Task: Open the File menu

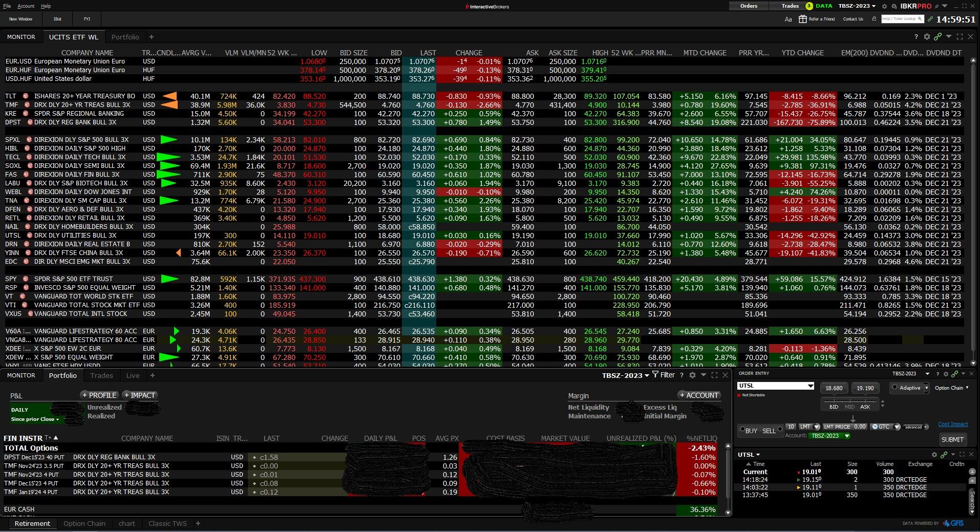Action: (x=7, y=6)
